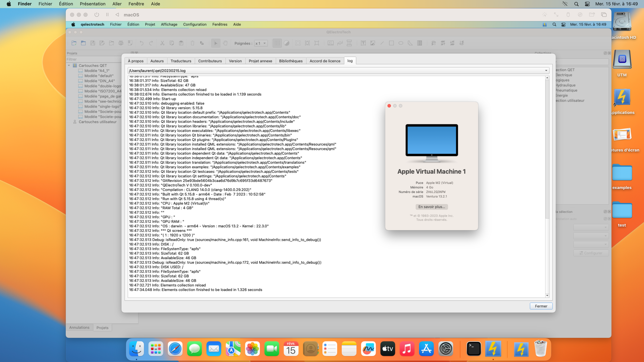
Task: Click the En savoir plus... button
Action: pyautogui.click(x=432, y=207)
